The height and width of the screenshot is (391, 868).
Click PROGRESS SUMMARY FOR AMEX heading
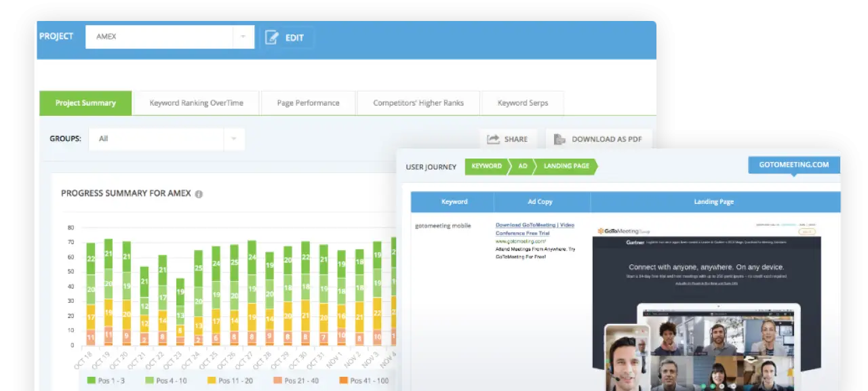tap(126, 193)
